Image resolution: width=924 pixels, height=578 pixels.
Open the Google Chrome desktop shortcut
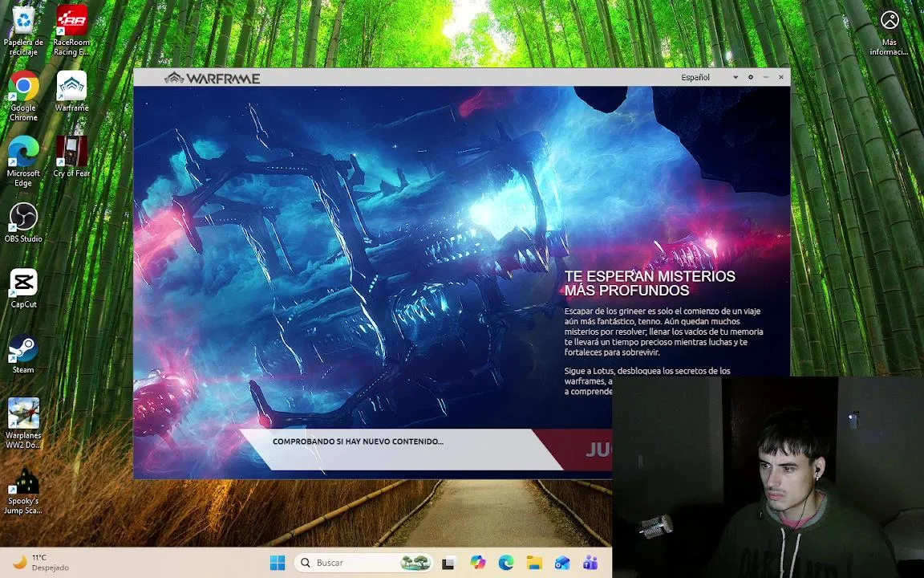(23, 96)
